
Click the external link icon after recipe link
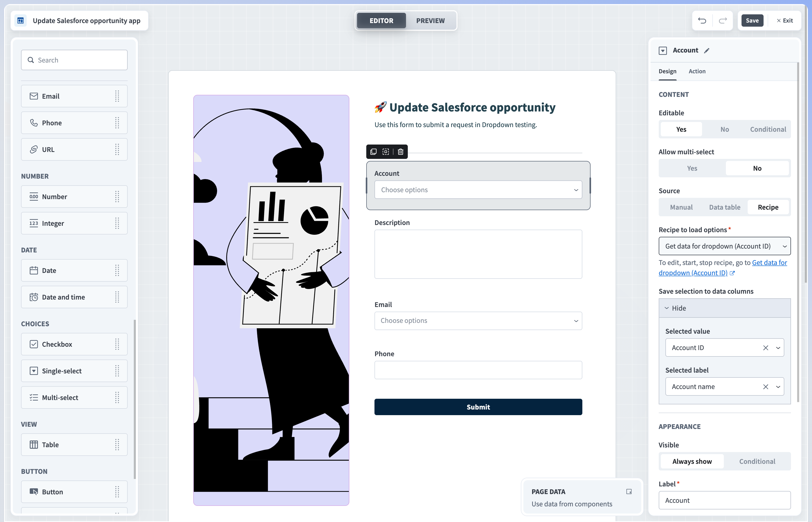point(732,273)
